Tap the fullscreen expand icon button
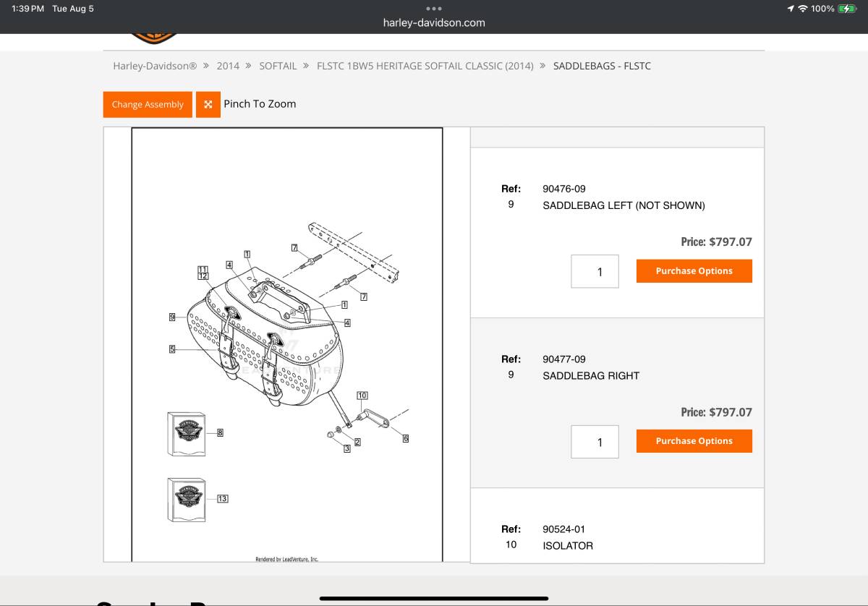Screen dimensions: 868x606 coord(208,104)
